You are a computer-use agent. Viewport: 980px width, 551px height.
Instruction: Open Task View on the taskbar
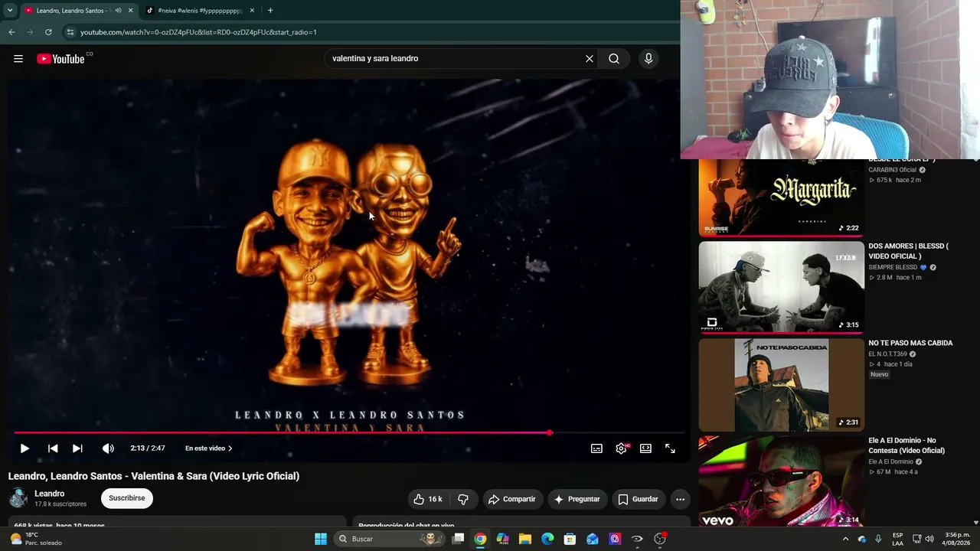(458, 539)
